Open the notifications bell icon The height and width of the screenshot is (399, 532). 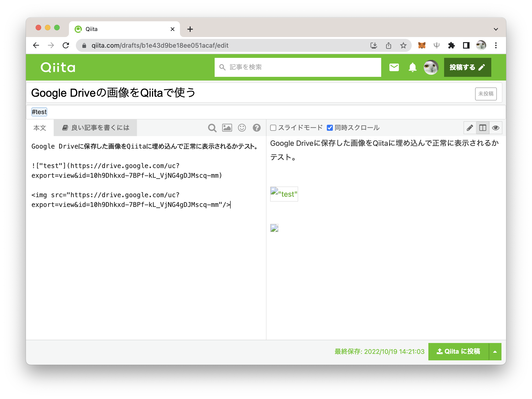412,67
